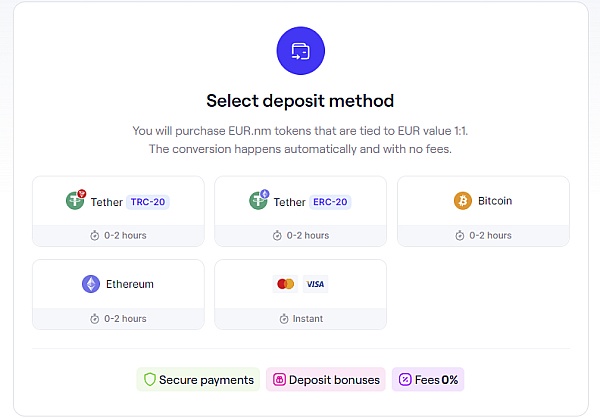Select the Tether ERC-20 coin icon
The width and height of the screenshot is (600, 418).
click(259, 200)
